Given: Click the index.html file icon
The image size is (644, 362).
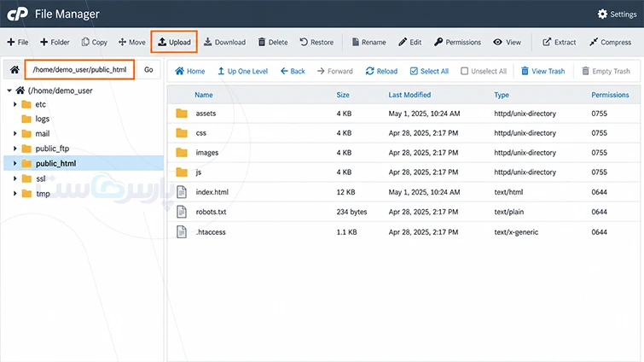Looking at the screenshot, I should pos(182,192).
